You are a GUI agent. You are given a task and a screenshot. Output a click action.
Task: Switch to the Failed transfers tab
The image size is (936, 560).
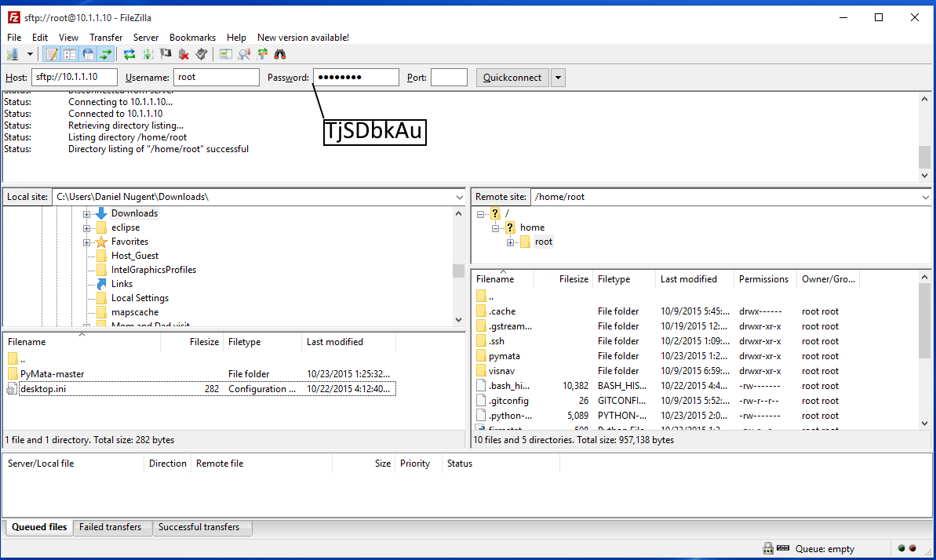pos(110,527)
